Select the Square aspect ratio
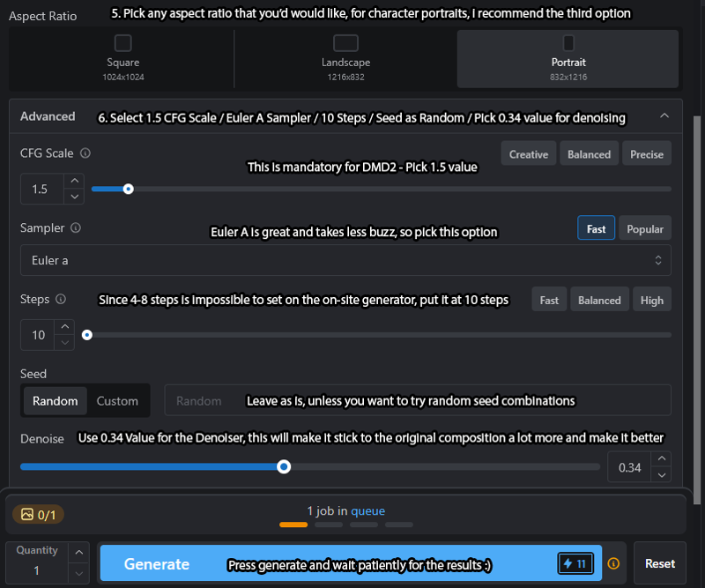This screenshot has height=588, width=705. pos(122,59)
